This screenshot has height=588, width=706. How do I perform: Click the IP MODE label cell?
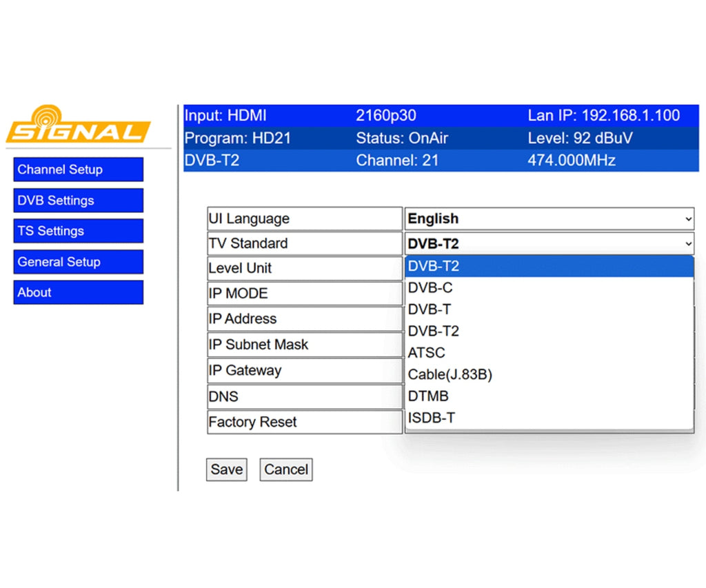click(x=305, y=294)
